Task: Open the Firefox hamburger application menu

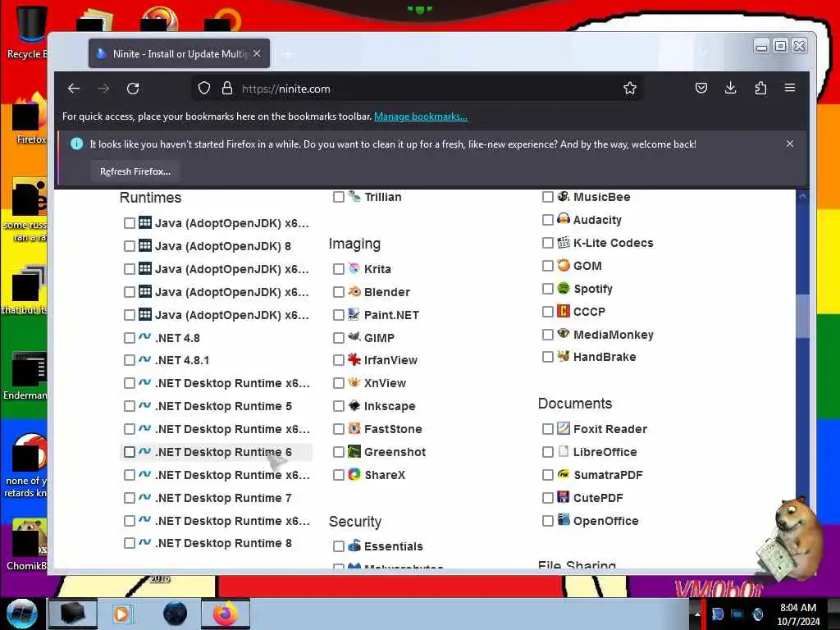Action: 790,88
